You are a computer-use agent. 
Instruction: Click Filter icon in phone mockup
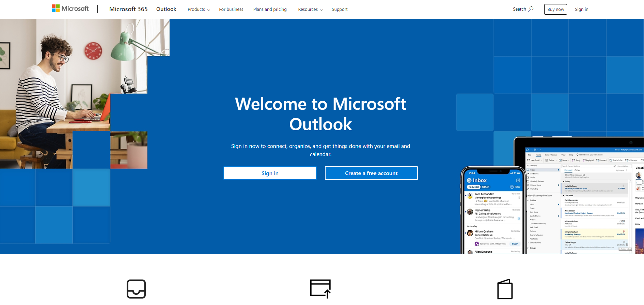[x=512, y=187]
